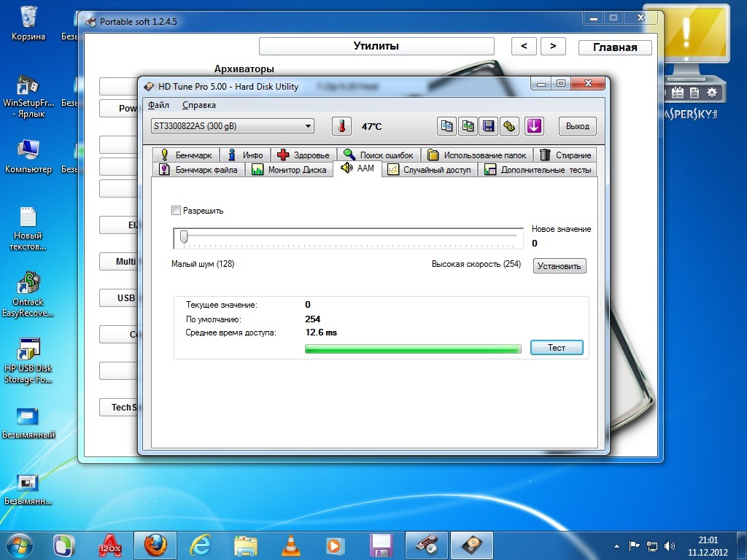Image resolution: width=747 pixels, height=560 pixels.
Task: Click the Главная button in Portable soft
Action: click(615, 47)
